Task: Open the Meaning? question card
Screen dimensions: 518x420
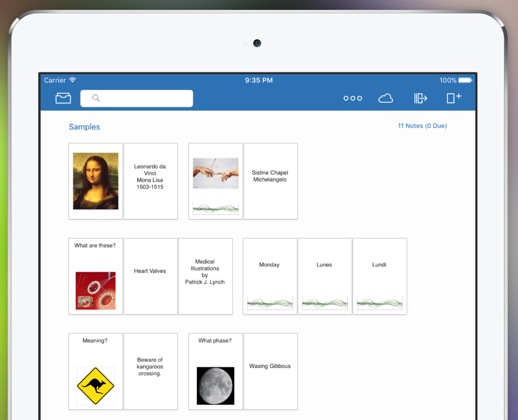Action: tap(96, 372)
